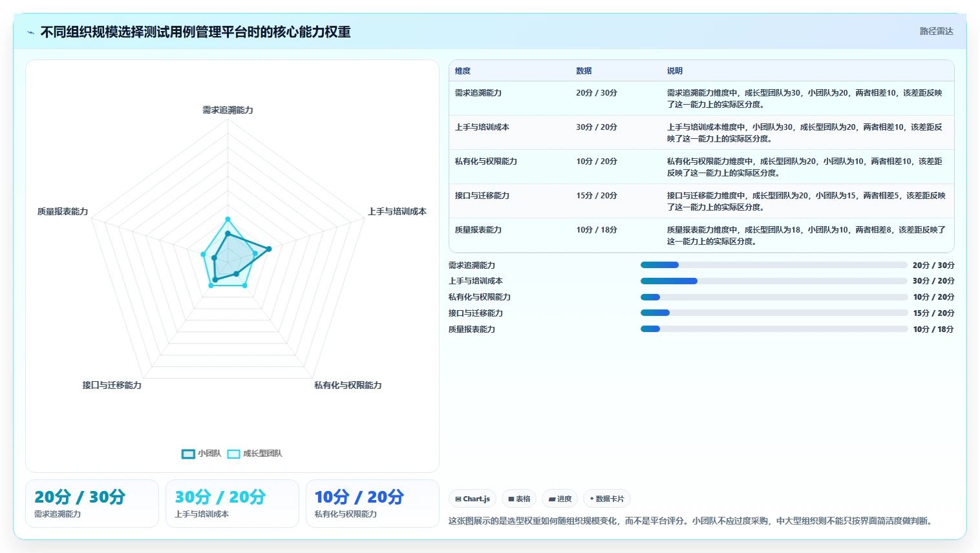
Task: Click the title icon beside the header
Action: tap(30, 32)
